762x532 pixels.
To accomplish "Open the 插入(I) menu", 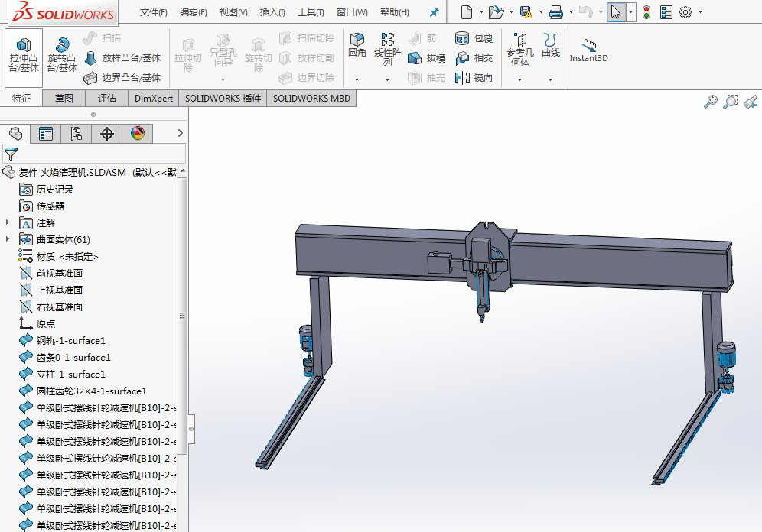I will click(x=272, y=13).
